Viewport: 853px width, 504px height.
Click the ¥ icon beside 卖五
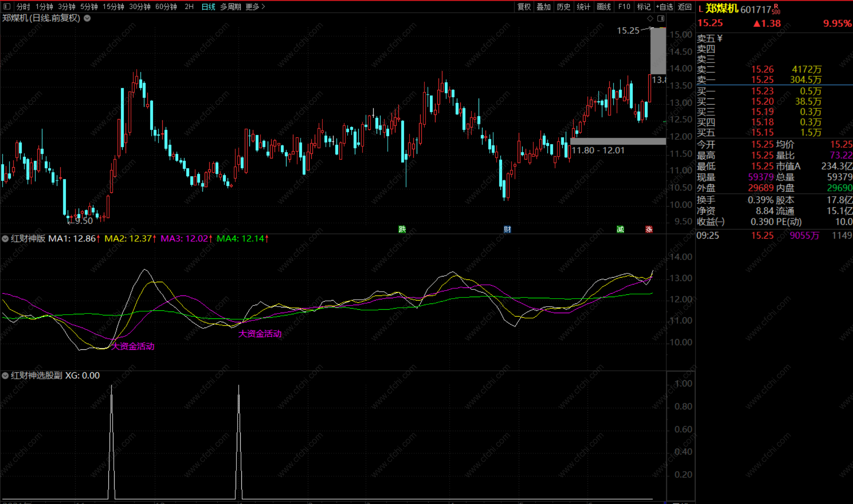pos(720,38)
